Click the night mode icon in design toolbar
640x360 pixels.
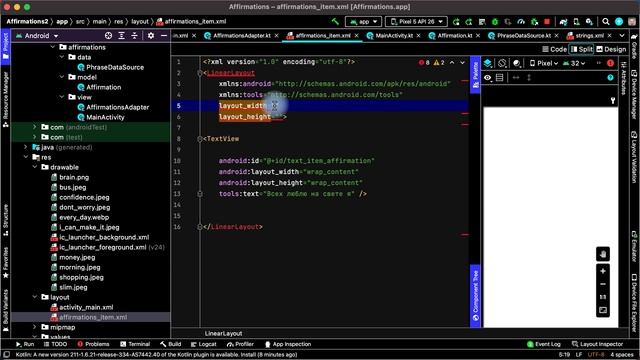pos(517,63)
